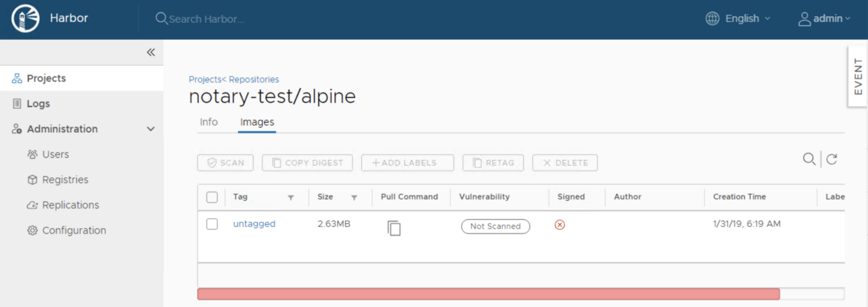Toggle the select-all checkbox in table header
This screenshot has width=868, height=307.
[x=212, y=197]
